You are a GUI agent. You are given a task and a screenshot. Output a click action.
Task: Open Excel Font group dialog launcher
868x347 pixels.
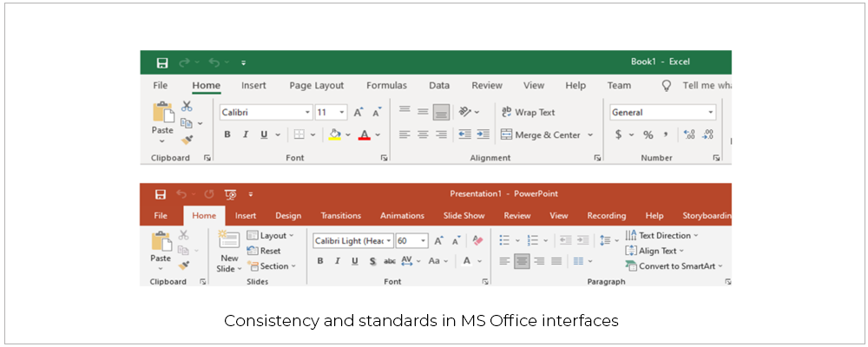click(384, 158)
